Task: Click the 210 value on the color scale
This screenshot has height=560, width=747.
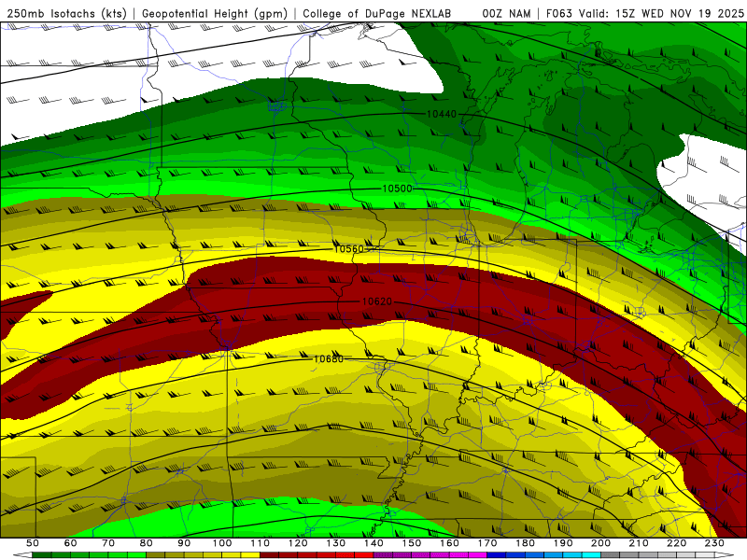Action: (639, 543)
